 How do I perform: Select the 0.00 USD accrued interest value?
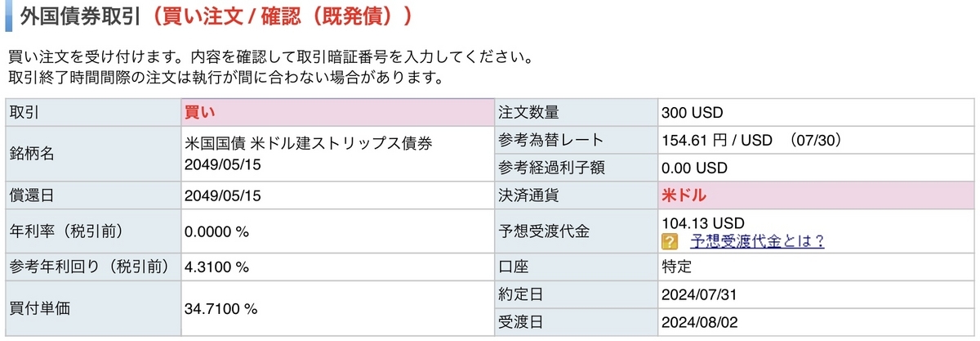point(695,168)
